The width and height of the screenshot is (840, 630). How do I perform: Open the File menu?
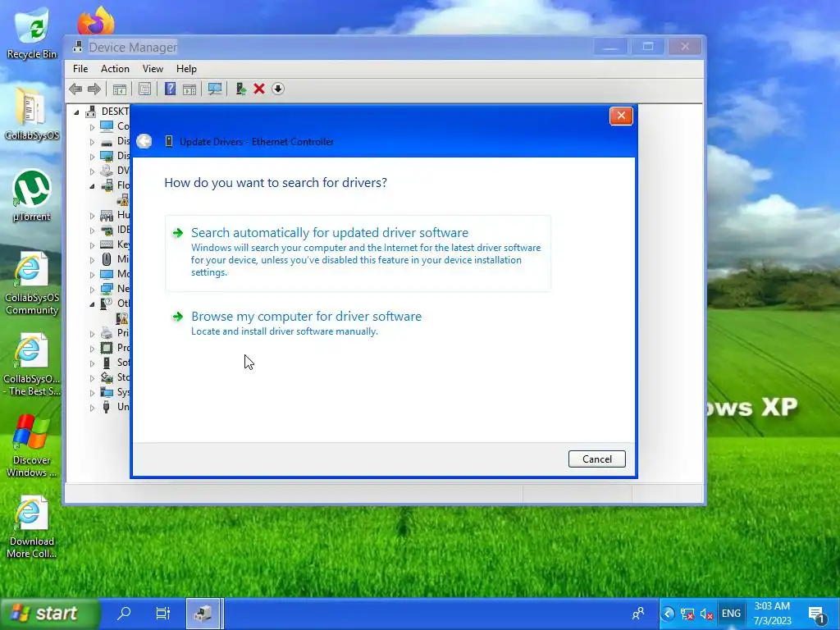[80, 69]
